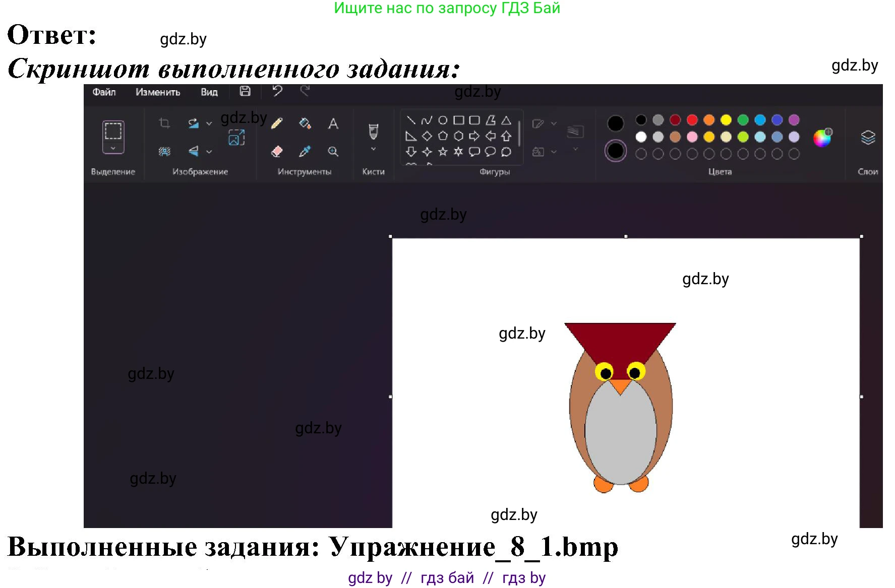Image resolution: width=895 pixels, height=588 pixels.
Task: Select the Text tool
Action: [x=333, y=123]
